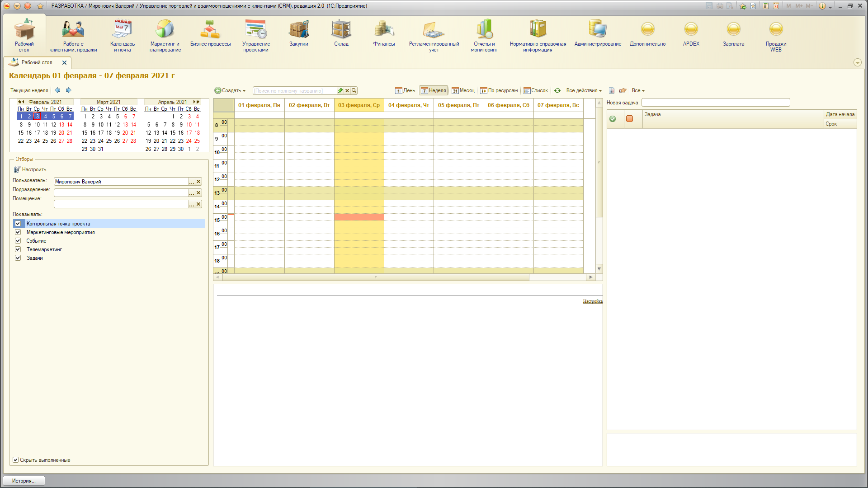The width and height of the screenshot is (868, 488).
Task: Jump back a year in mini calendar
Action: (21, 102)
